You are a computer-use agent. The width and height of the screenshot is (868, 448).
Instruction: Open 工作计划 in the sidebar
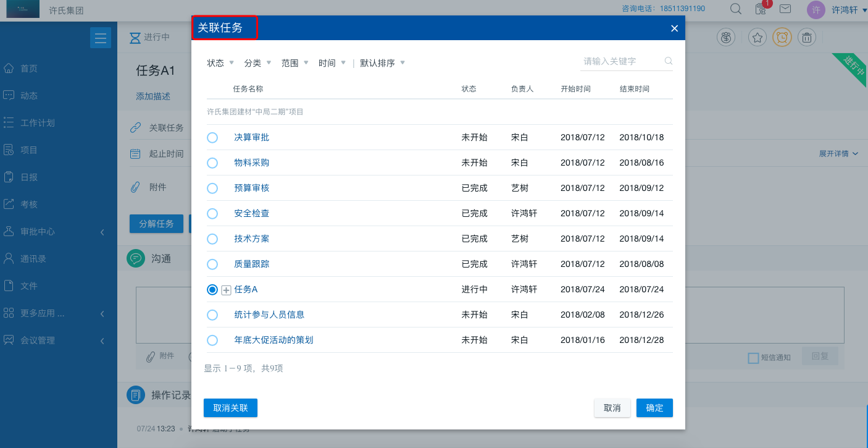pyautogui.click(x=38, y=123)
